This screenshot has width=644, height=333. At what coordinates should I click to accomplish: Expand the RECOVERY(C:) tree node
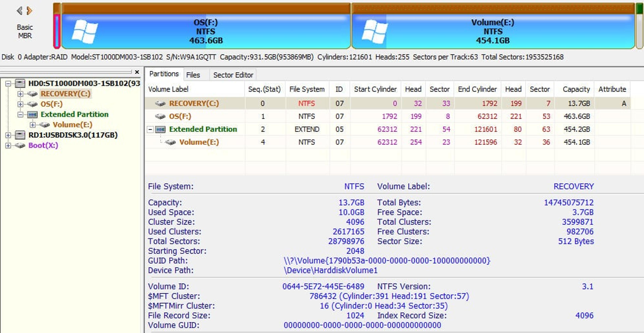tap(20, 94)
